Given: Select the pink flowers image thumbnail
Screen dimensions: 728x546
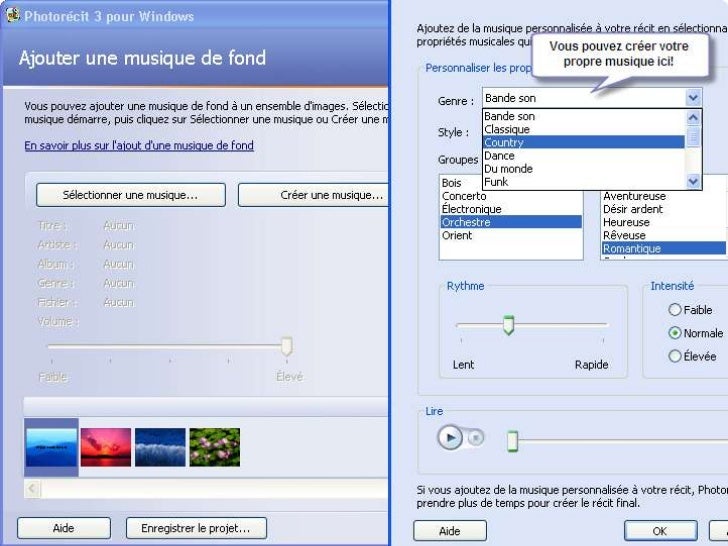Looking at the screenshot, I should pos(215,447).
